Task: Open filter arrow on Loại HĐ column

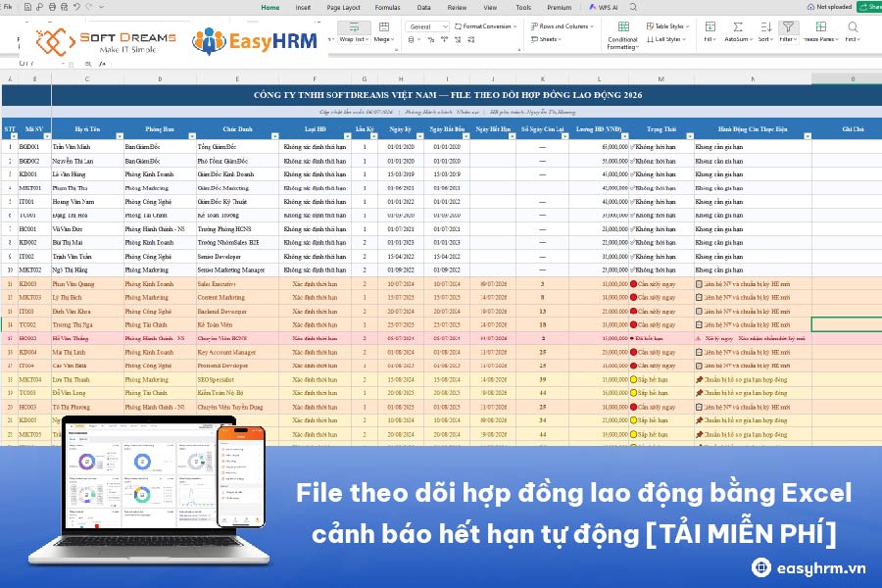Action: [x=347, y=136]
